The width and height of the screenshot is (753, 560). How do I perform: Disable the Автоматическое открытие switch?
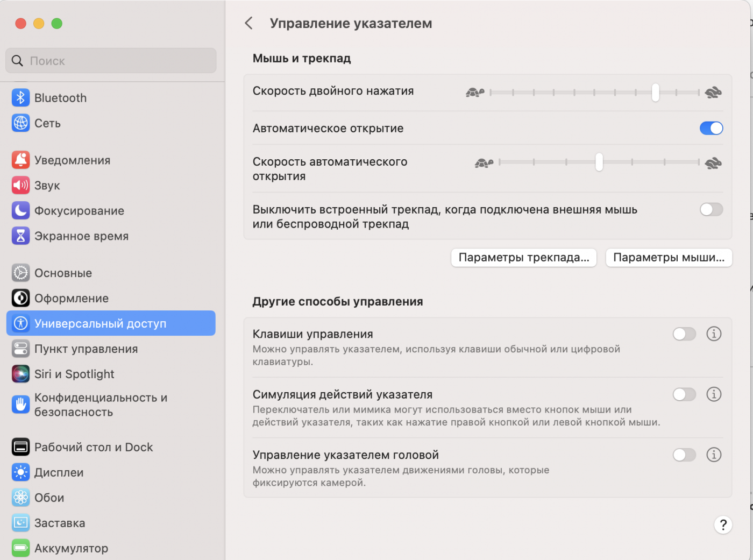711,129
